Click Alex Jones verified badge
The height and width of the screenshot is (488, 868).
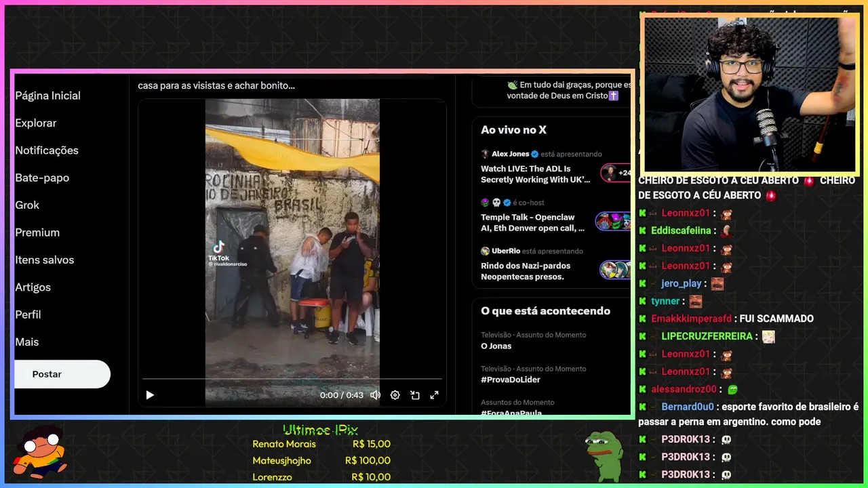point(534,154)
